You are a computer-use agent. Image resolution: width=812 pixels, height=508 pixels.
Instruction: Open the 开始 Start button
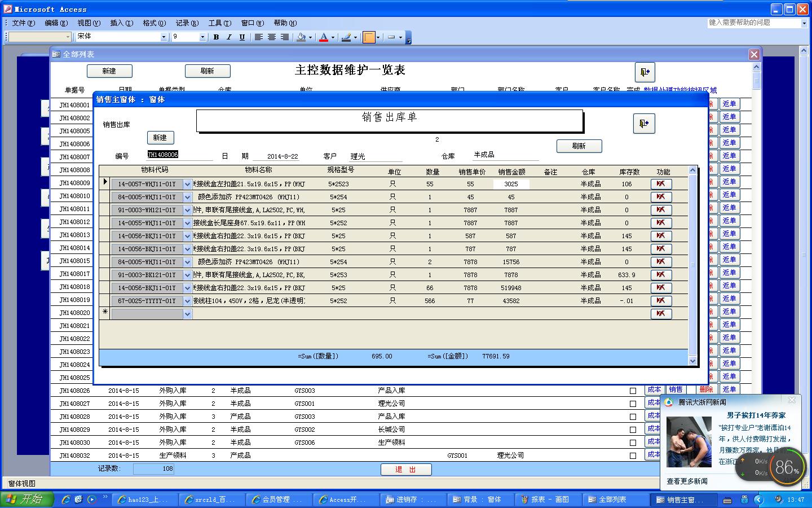coord(27,500)
